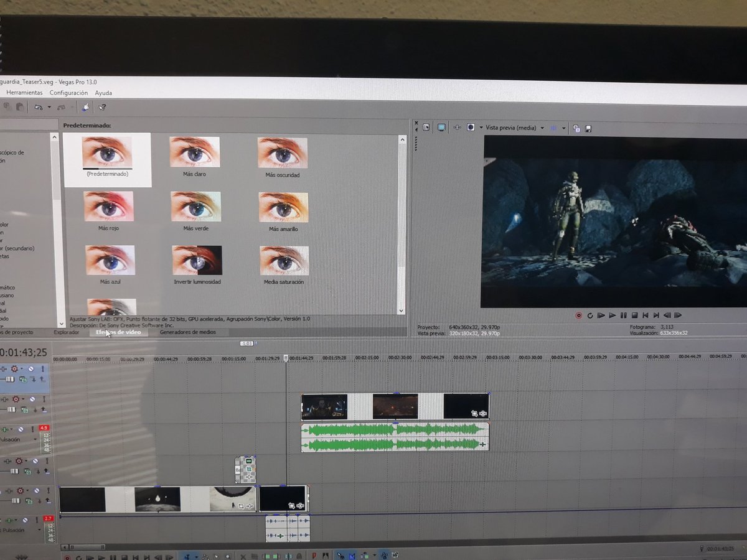Select the Más azul preset

pos(110,265)
